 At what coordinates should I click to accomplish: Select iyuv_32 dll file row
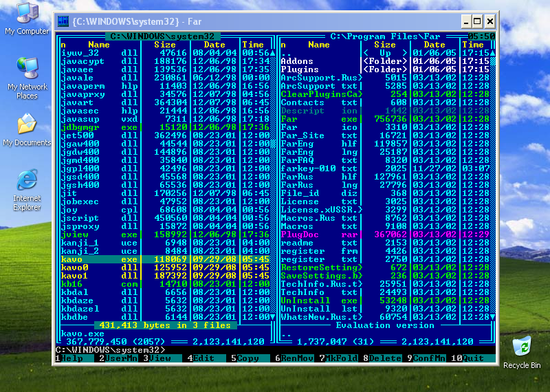(x=165, y=53)
